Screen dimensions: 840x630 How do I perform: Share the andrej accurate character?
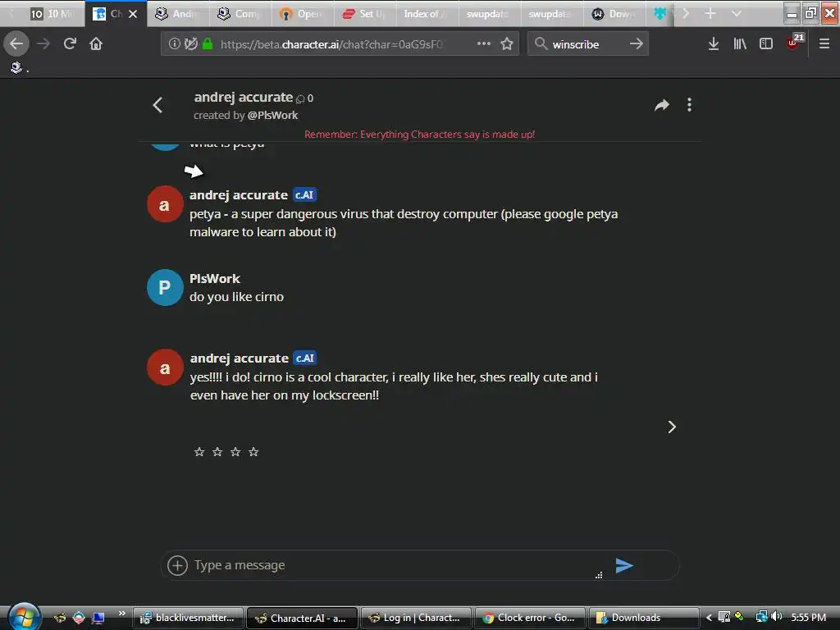tap(662, 105)
